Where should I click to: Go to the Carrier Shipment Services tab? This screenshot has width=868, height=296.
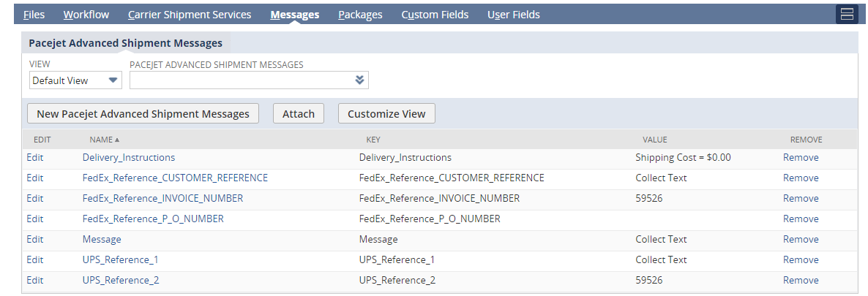click(x=189, y=15)
